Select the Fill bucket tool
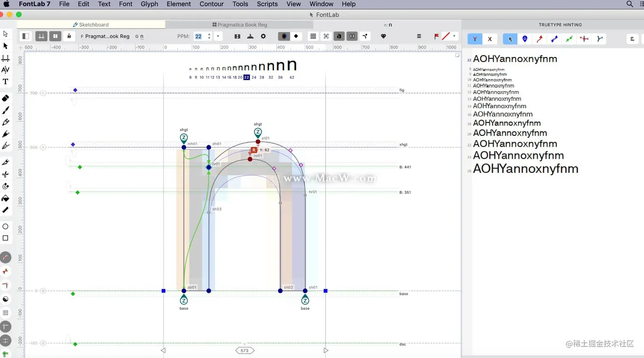The height and width of the screenshot is (358, 644). point(6,198)
